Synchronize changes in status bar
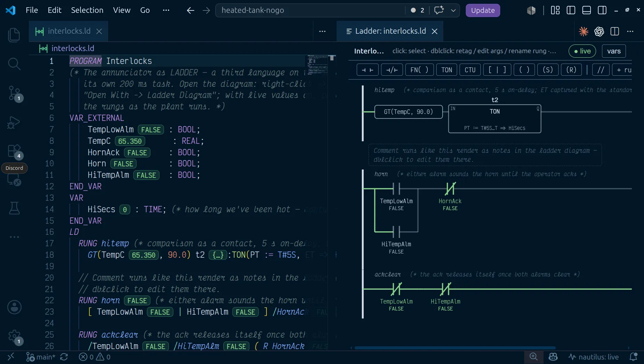This screenshot has height=364, width=644. (64, 357)
